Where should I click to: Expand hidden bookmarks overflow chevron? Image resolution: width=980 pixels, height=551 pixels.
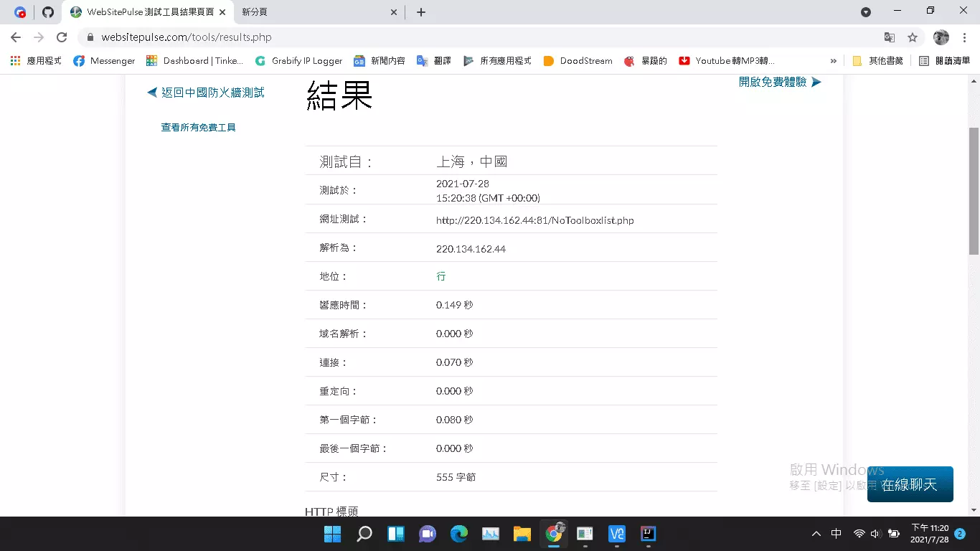834,61
